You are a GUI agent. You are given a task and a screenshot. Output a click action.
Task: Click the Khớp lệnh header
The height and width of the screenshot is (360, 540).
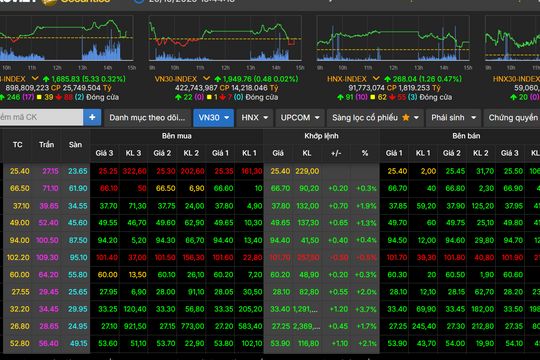[x=321, y=136]
